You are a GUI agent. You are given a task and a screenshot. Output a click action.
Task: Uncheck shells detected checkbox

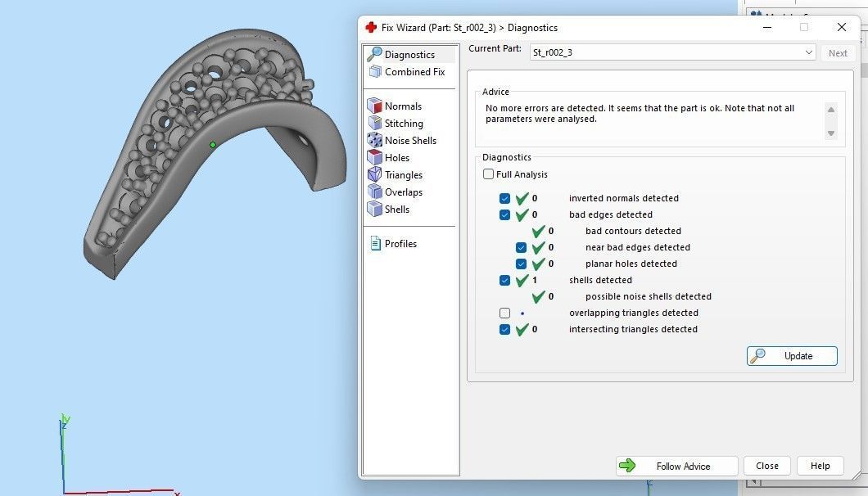[x=504, y=280]
